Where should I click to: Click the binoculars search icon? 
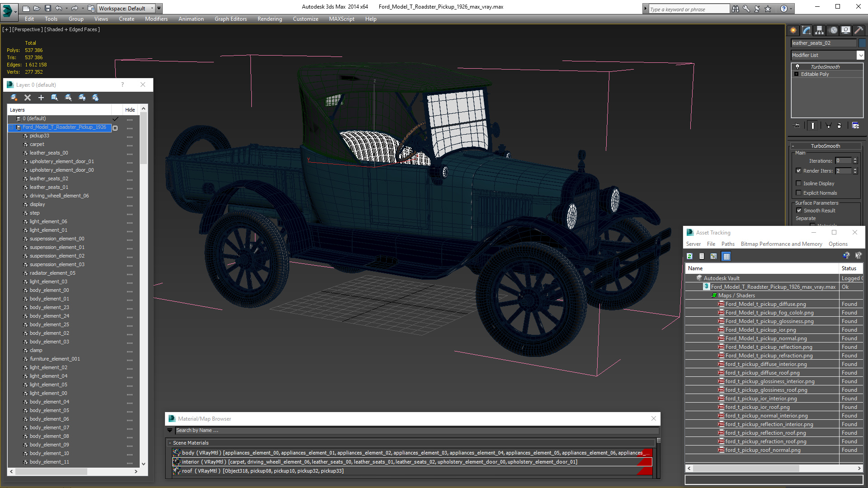click(x=736, y=9)
